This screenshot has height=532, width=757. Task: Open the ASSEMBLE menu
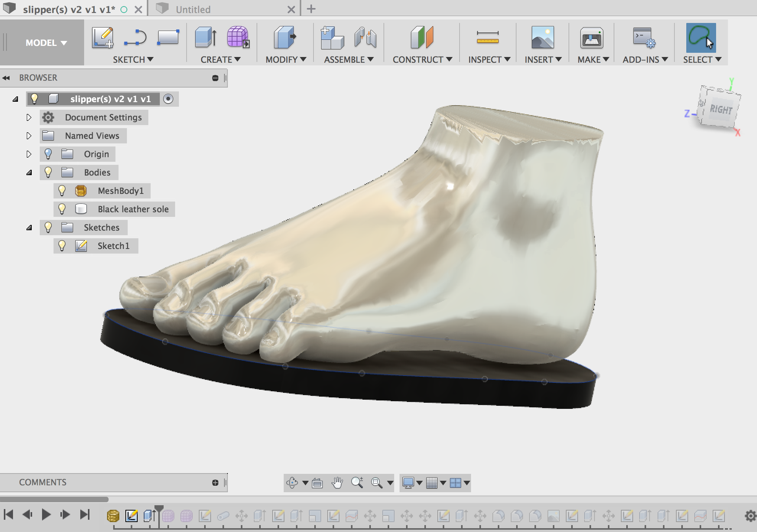(x=349, y=60)
